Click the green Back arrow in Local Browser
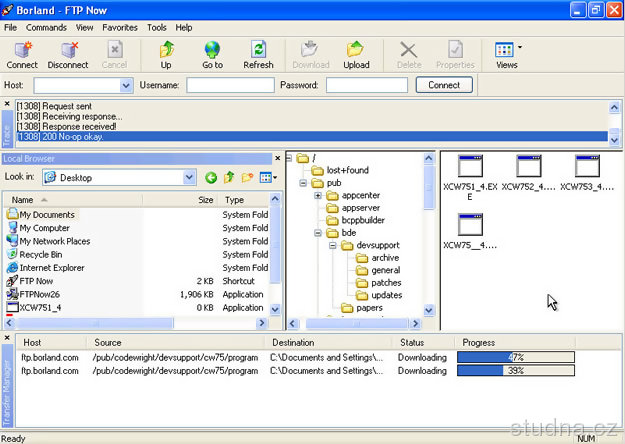Screen dimensions: 625x444 pos(211,178)
